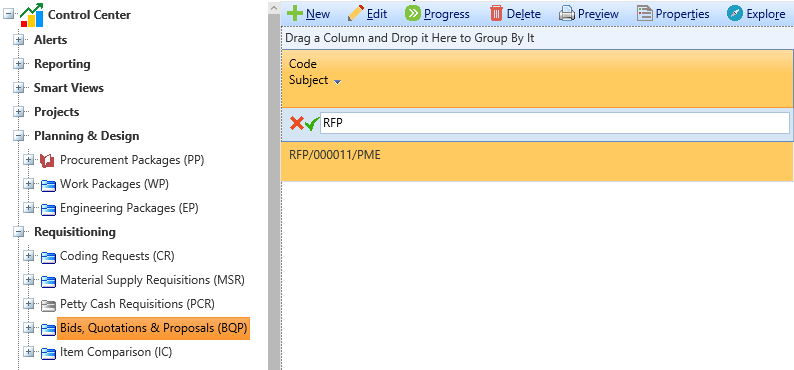Click the Petty Cash Requisitions gray folder icon

pyautogui.click(x=48, y=305)
